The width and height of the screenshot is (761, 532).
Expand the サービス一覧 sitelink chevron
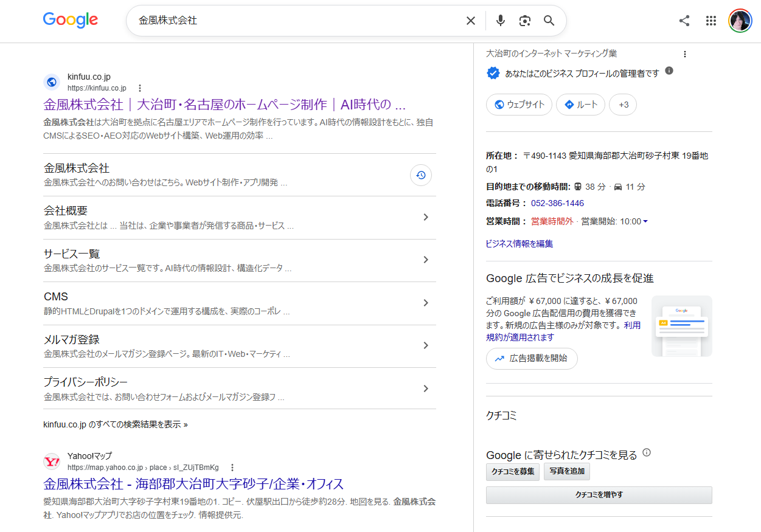[426, 260]
